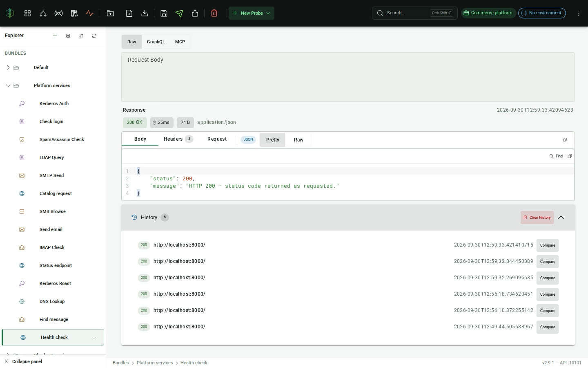Click the target locate icon in Explorer

68,36
